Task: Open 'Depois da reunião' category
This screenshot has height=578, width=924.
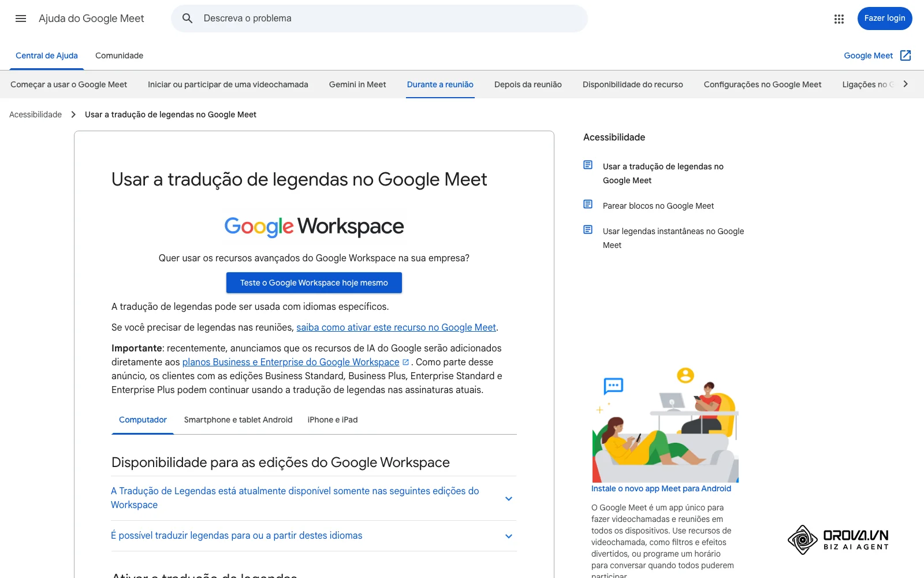Action: pyautogui.click(x=528, y=84)
